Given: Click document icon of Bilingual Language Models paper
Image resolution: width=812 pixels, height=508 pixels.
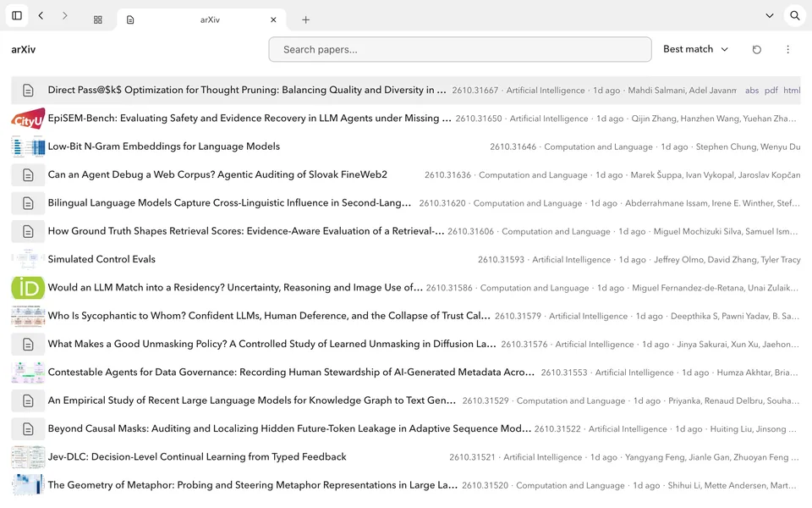Looking at the screenshot, I should (28, 203).
